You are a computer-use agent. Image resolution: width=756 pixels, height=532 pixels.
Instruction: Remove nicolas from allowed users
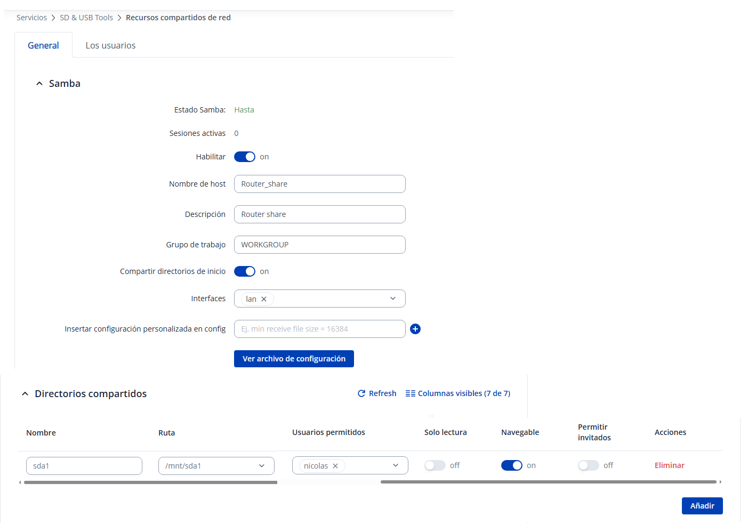[335, 466]
